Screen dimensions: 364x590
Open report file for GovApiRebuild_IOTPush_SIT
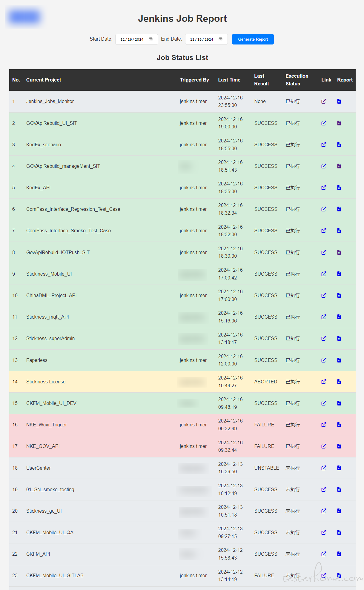(339, 252)
